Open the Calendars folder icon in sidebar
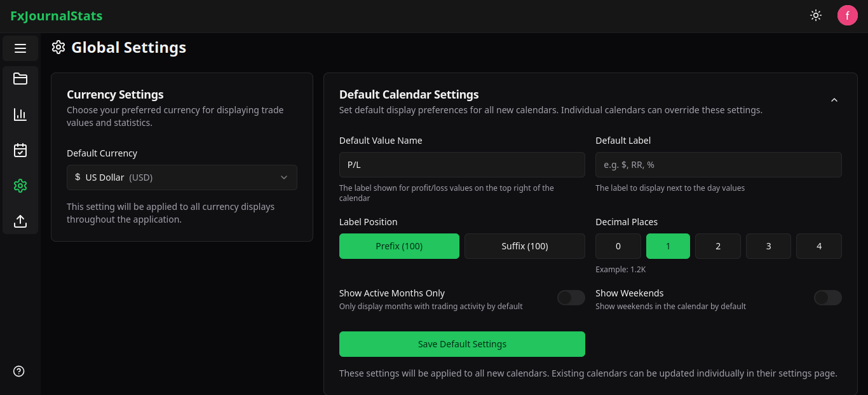The height and width of the screenshot is (395, 868). [20, 79]
